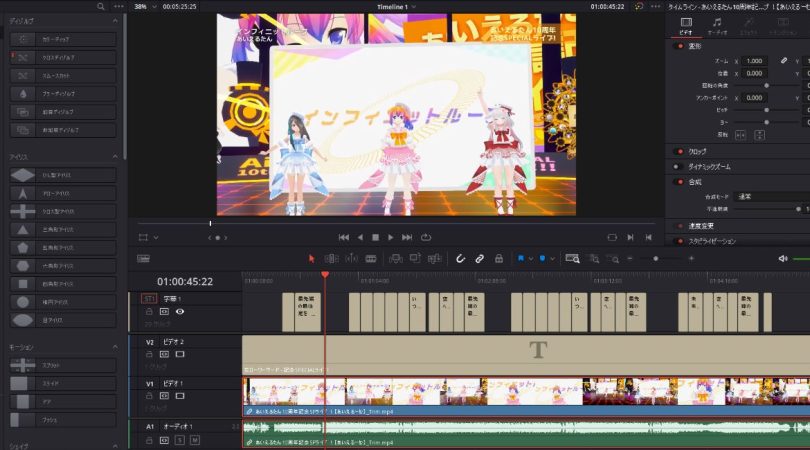Viewport: 810px width, 450px height.
Task: Toggle Transform section enable switch
Action: [x=679, y=46]
